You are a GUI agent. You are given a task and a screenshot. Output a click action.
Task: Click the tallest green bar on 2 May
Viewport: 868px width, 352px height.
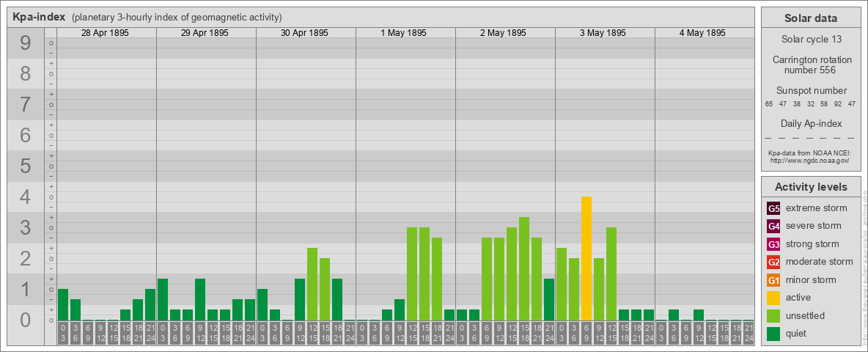point(524,268)
